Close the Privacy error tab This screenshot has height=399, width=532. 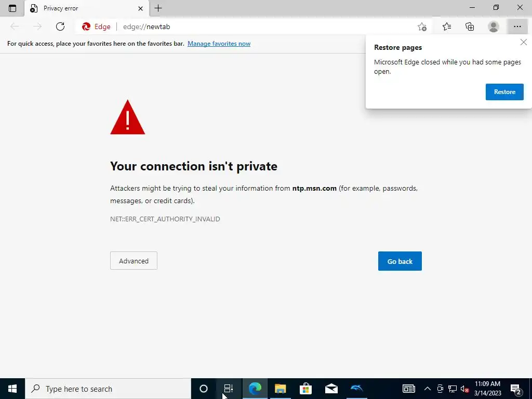tap(140, 8)
